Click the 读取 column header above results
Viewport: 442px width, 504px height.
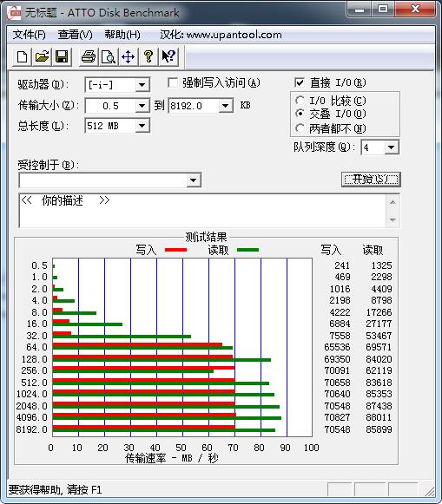point(373,250)
